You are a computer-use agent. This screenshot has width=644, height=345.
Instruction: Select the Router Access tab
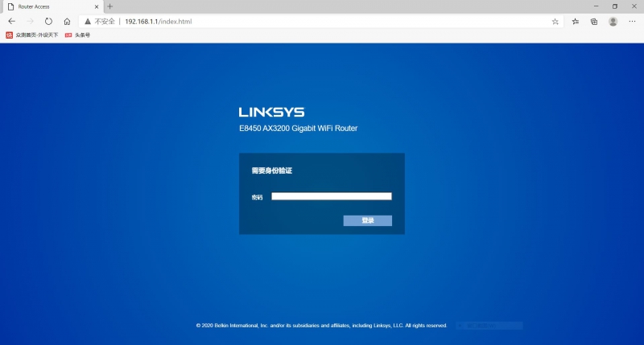(52, 6)
